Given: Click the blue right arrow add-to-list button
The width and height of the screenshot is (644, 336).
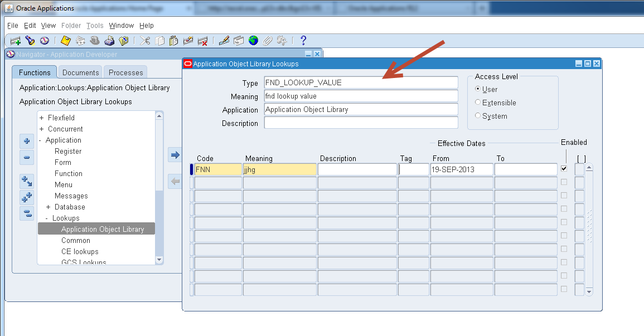Looking at the screenshot, I should click(x=176, y=155).
